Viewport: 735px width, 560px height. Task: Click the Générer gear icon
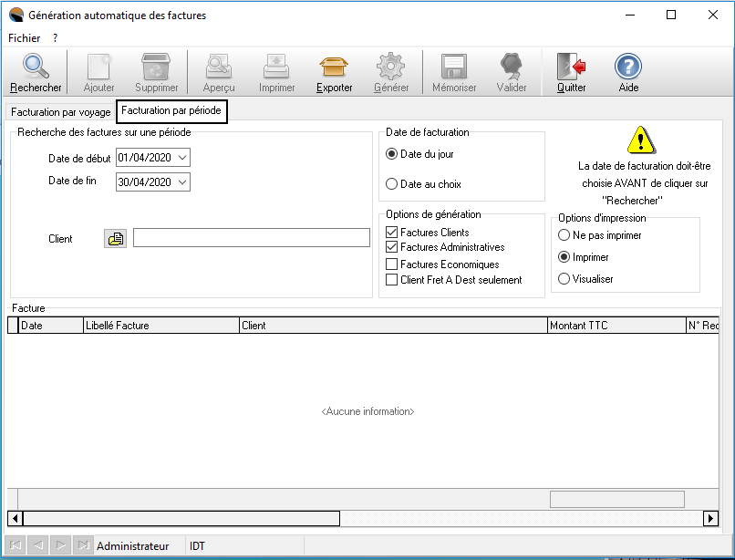point(390,67)
